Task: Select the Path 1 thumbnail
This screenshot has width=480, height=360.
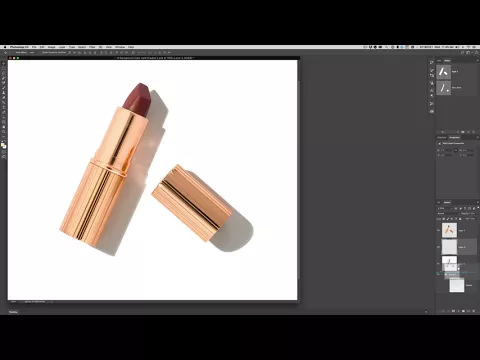Action: (x=444, y=72)
